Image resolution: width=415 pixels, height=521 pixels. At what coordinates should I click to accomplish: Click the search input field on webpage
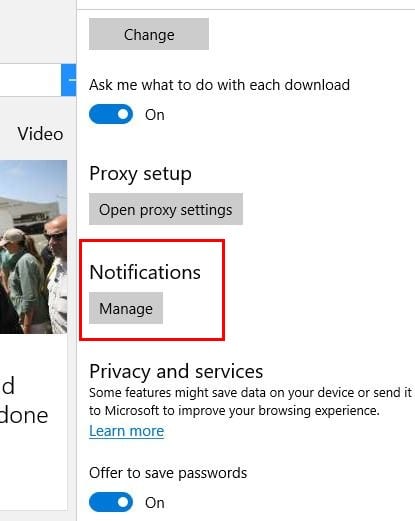(30, 80)
